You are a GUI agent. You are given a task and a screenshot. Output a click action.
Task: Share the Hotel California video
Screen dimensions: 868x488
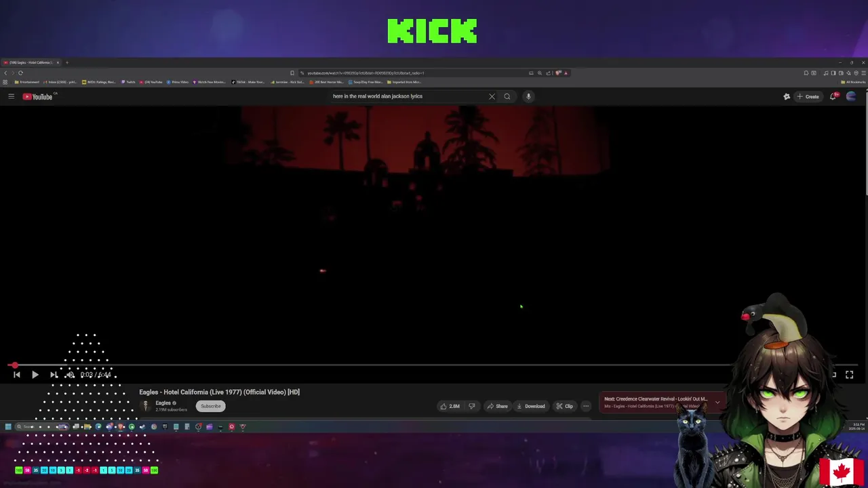coord(497,406)
